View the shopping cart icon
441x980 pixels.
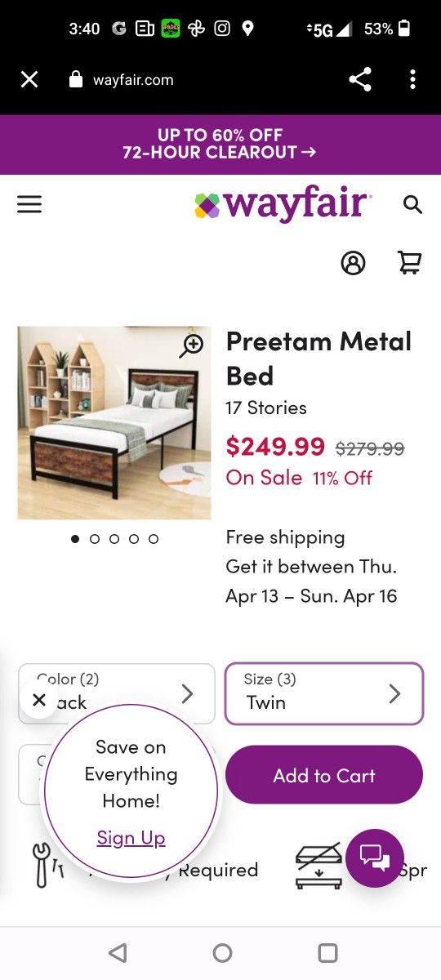[409, 263]
